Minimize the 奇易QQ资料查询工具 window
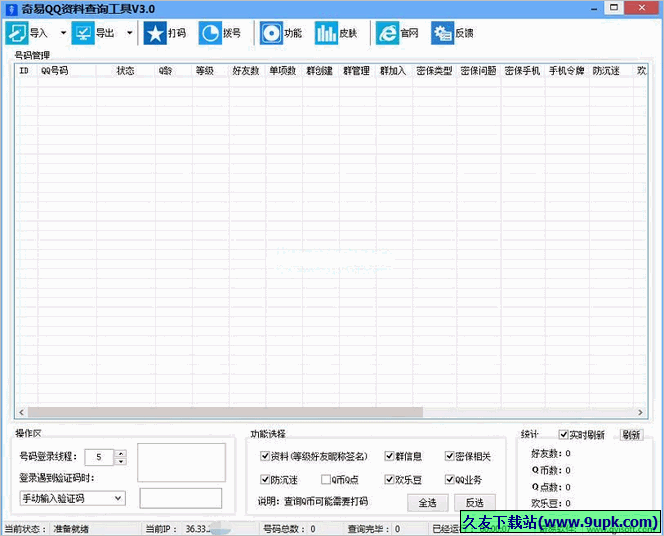 595,8
